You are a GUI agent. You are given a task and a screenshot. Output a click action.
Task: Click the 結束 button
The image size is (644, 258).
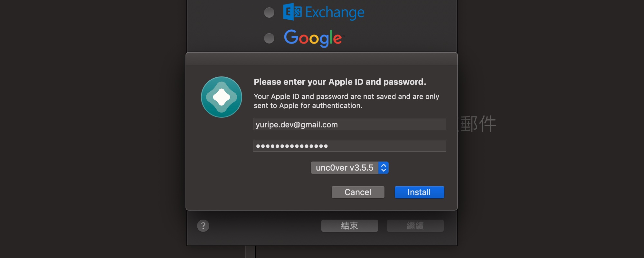pyautogui.click(x=349, y=226)
